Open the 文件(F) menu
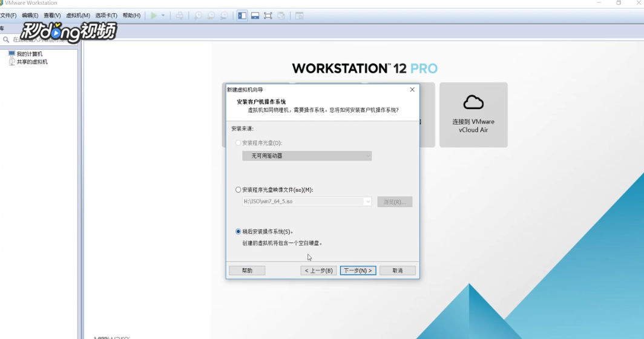The height and width of the screenshot is (339, 644). click(8, 16)
